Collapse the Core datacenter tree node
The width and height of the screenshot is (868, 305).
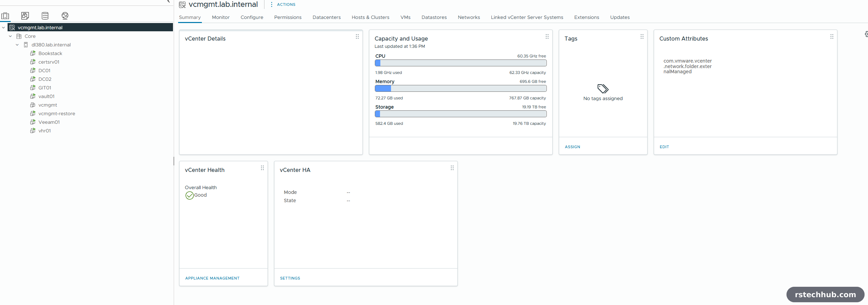pos(10,36)
